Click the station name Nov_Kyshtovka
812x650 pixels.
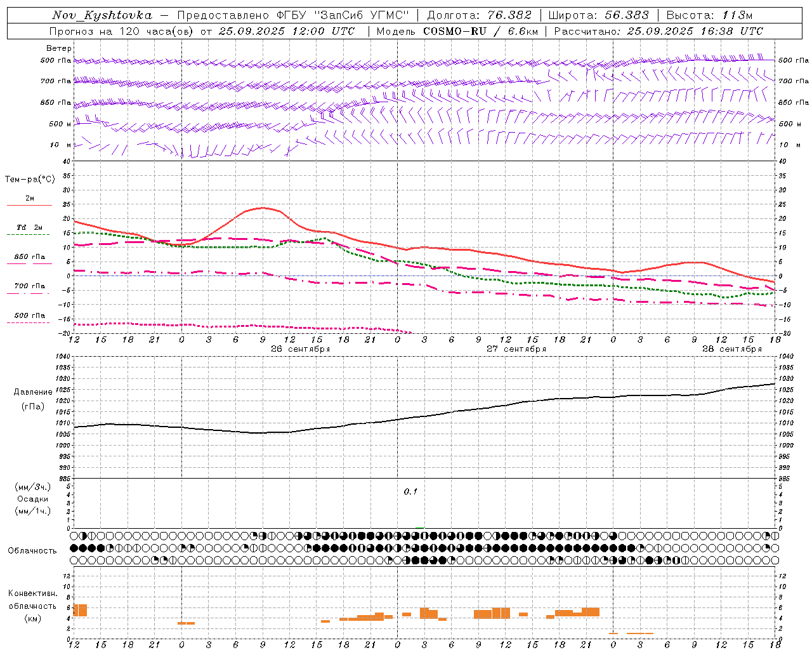click(x=101, y=15)
